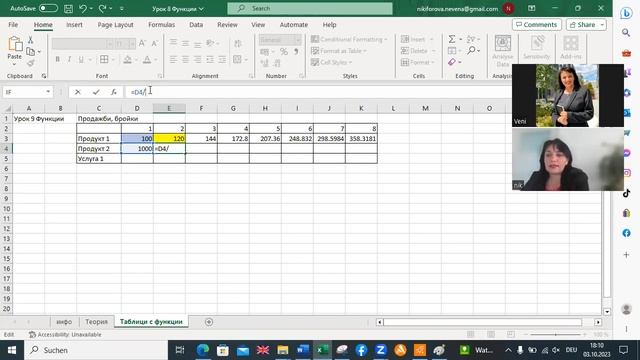Screen dimensions: 640x360
Task: Click the Percent Style icon
Action: pos(284,51)
